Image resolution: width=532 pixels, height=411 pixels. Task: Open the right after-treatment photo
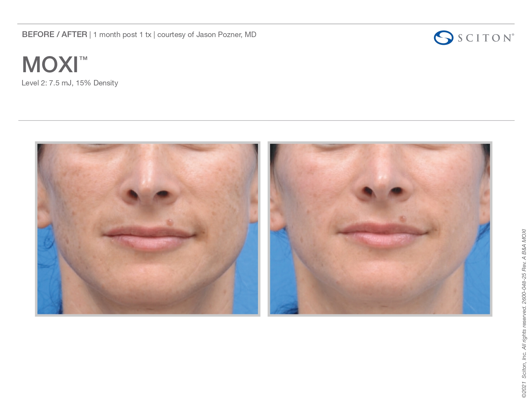380,229
